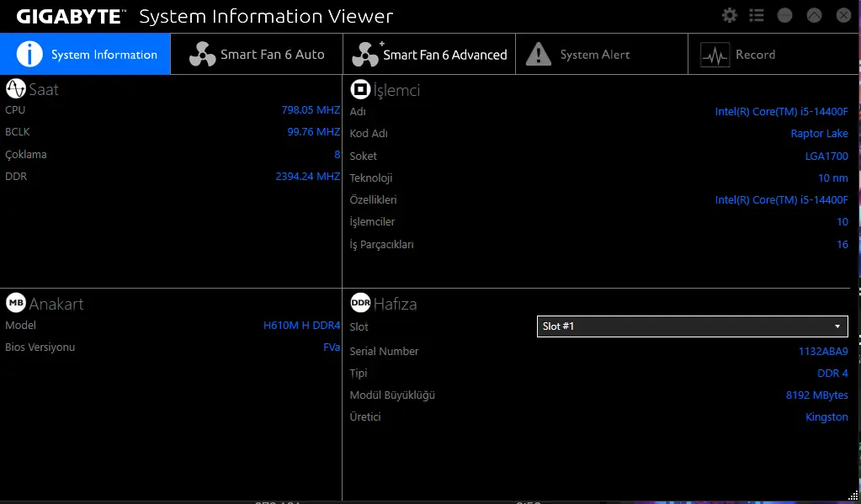Click the Slot dropdown arrow

point(837,326)
